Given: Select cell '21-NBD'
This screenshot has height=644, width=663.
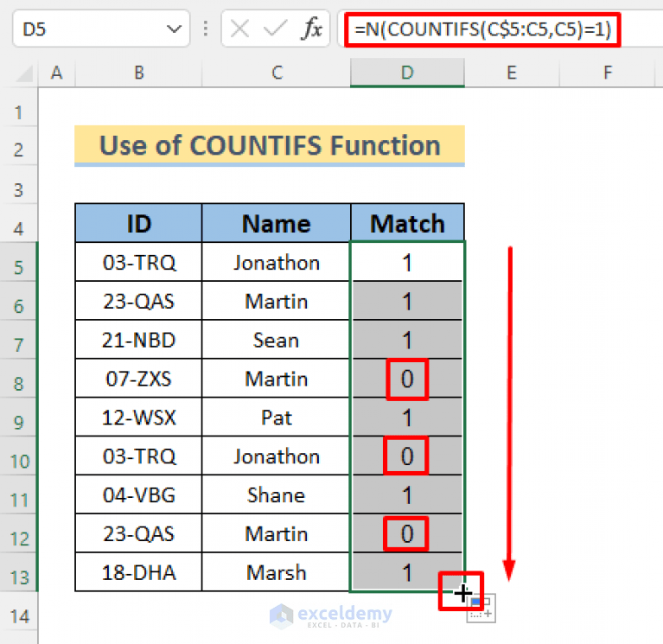Looking at the screenshot, I should pyautogui.click(x=138, y=340).
